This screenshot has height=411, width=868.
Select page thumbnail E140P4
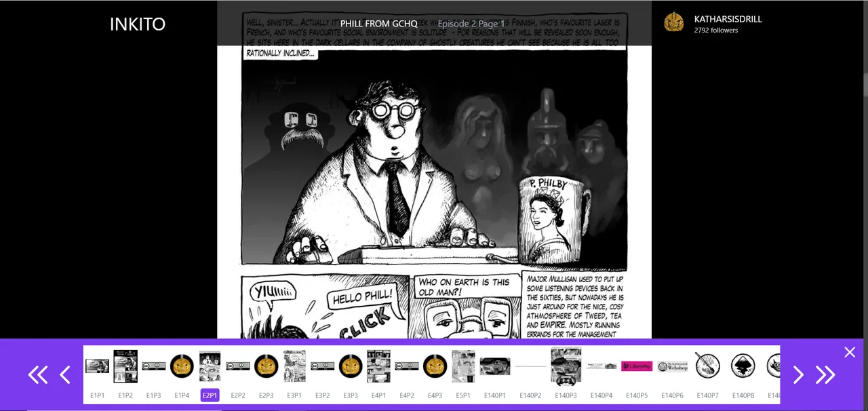point(601,366)
